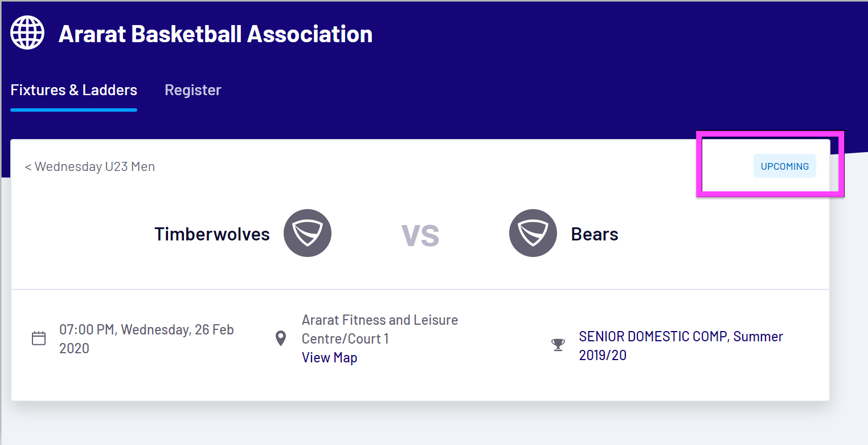Click the blue underline beneath Fixtures & Ladders
868x445 pixels.
click(74, 109)
